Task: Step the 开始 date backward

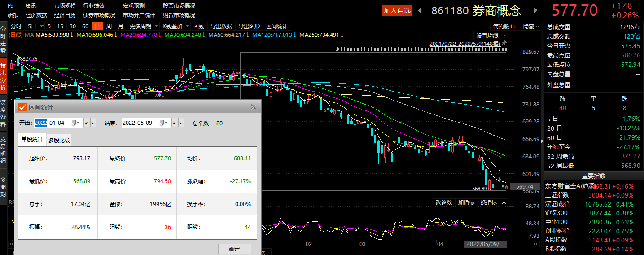Action: coord(86,123)
